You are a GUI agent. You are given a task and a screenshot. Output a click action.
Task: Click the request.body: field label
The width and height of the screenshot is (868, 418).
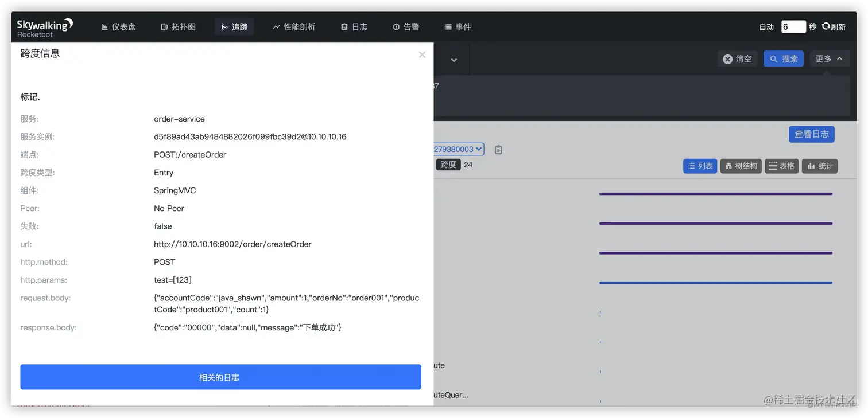click(x=45, y=298)
